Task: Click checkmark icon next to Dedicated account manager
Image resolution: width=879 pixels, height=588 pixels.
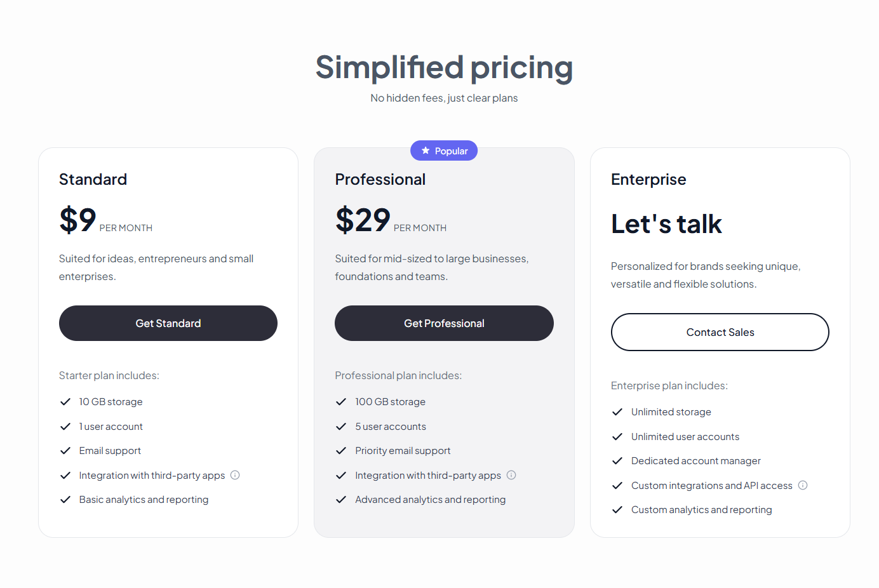Action: pyautogui.click(x=617, y=461)
